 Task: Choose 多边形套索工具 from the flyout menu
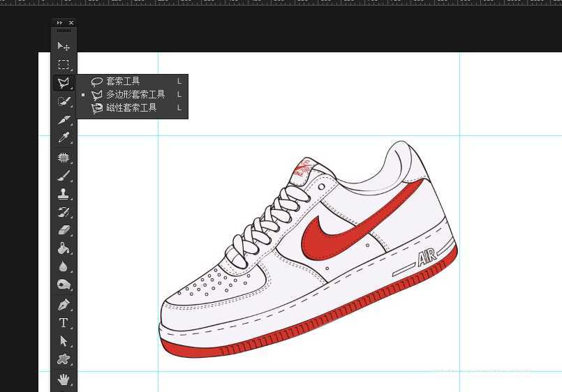point(135,95)
